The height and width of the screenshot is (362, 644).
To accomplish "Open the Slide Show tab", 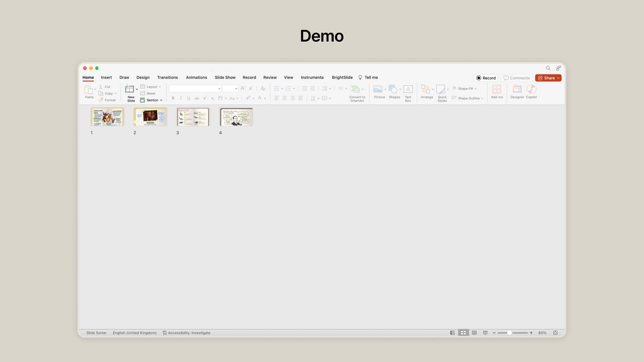I will pyautogui.click(x=225, y=77).
